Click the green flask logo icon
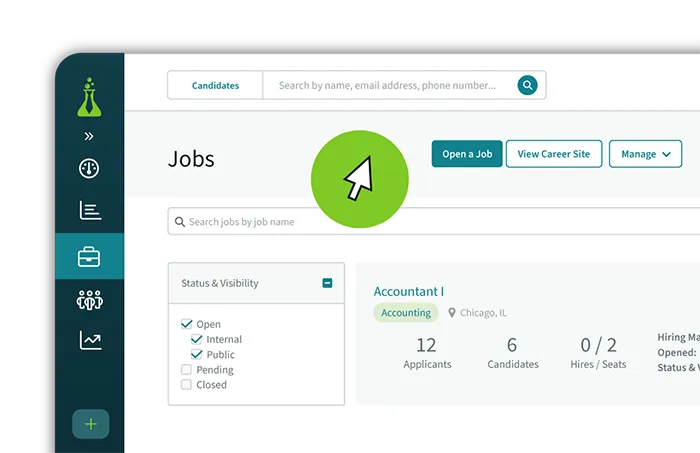The width and height of the screenshot is (700, 453). [x=89, y=98]
